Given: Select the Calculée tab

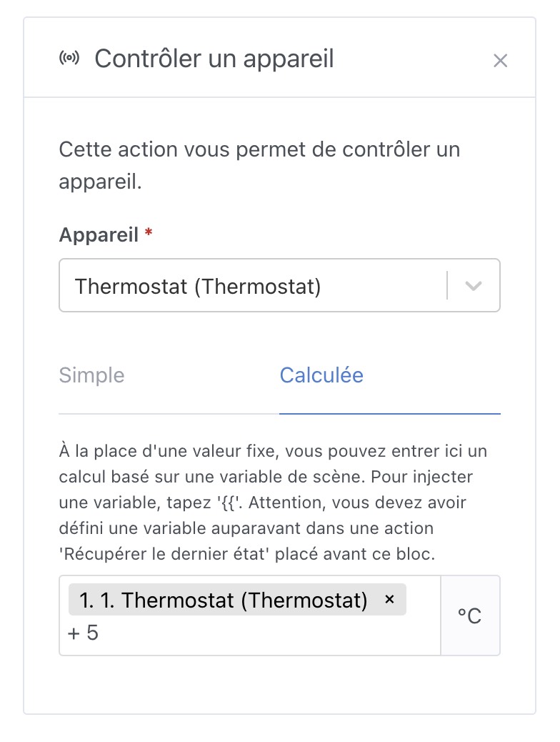Looking at the screenshot, I should [321, 375].
